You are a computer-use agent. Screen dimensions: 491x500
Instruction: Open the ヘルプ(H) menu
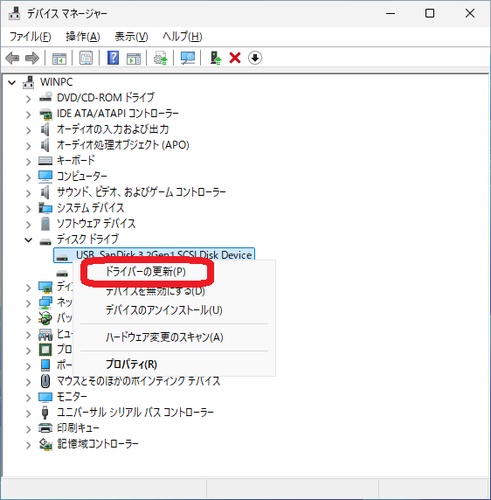click(x=182, y=36)
